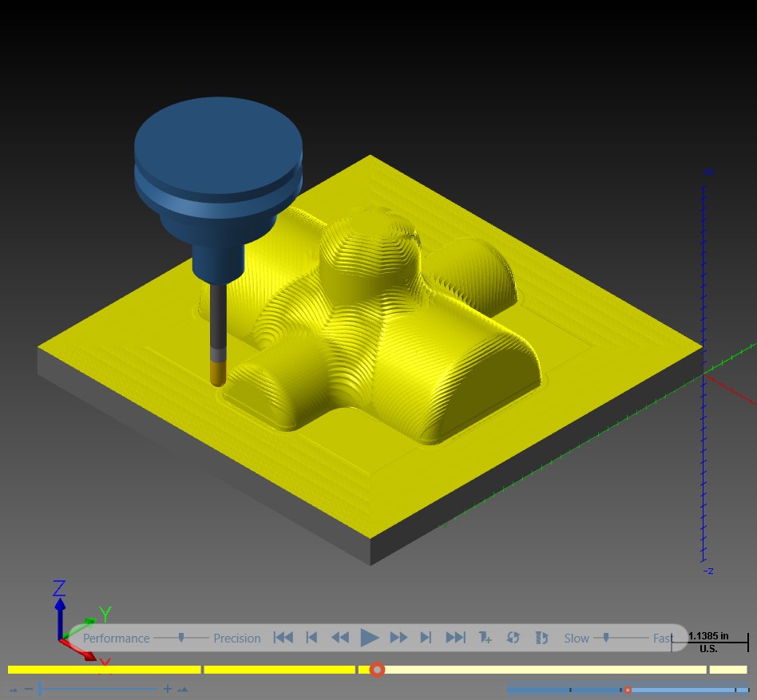
Task: Click the rewind double-arrow button
Action: tap(340, 638)
